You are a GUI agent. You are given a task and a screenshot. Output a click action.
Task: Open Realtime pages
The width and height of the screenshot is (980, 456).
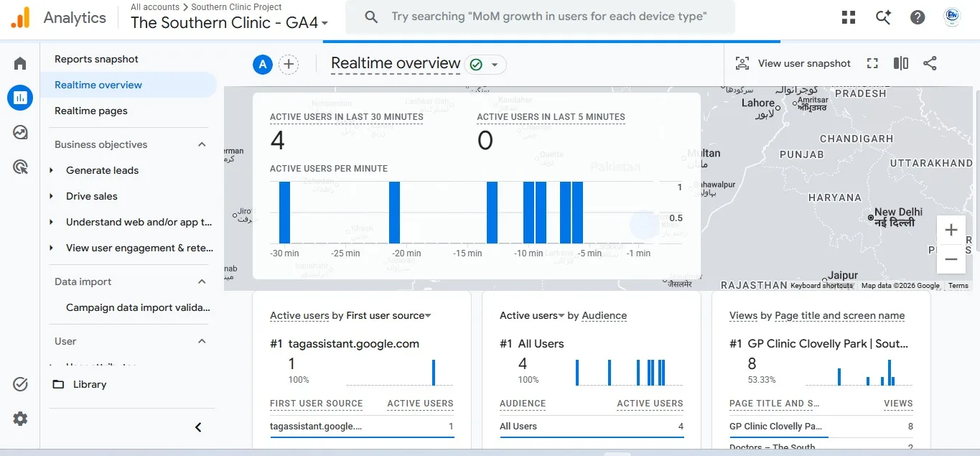pos(91,111)
